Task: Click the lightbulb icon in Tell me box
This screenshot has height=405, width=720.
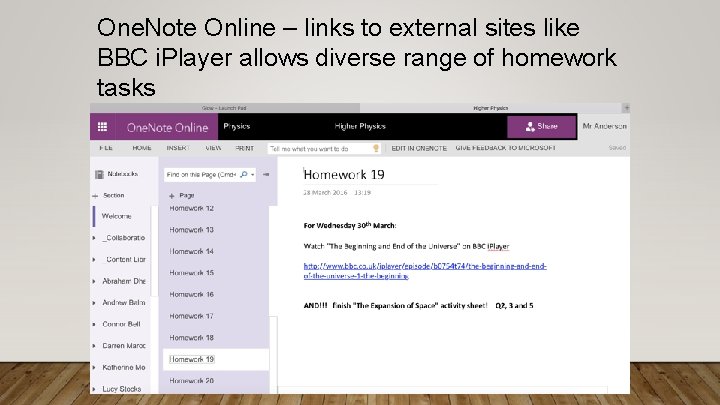Action: [376, 148]
